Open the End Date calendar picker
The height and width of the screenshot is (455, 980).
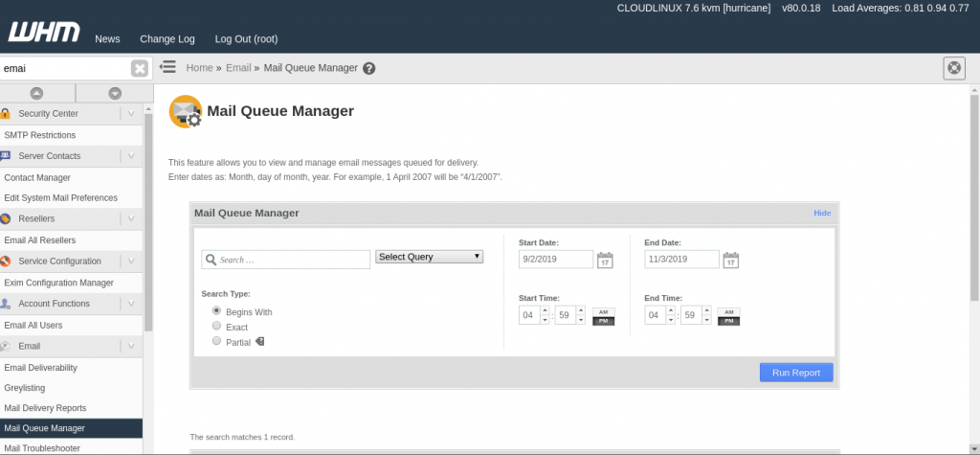(x=730, y=260)
